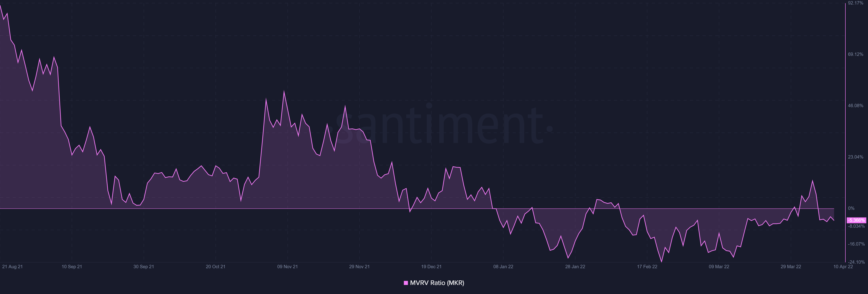Select the 46.08% y-axis label
Viewport: 868px width, 294px height.
[856, 106]
